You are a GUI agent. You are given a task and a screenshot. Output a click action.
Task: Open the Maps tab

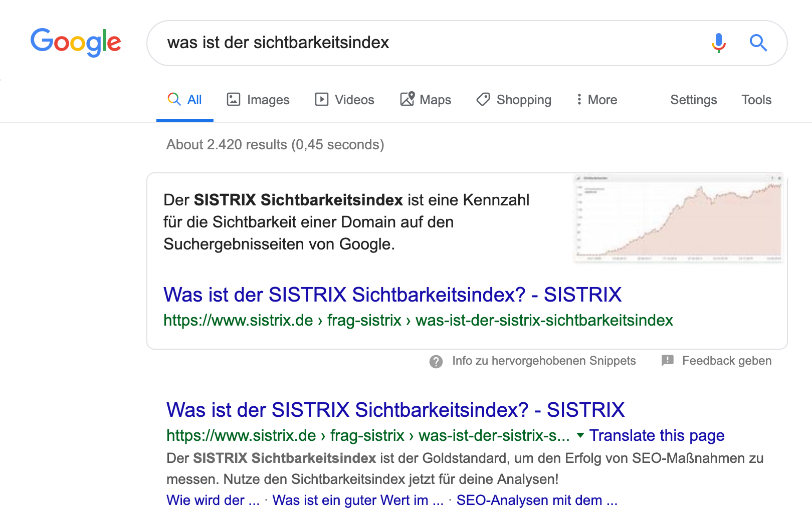pos(426,100)
